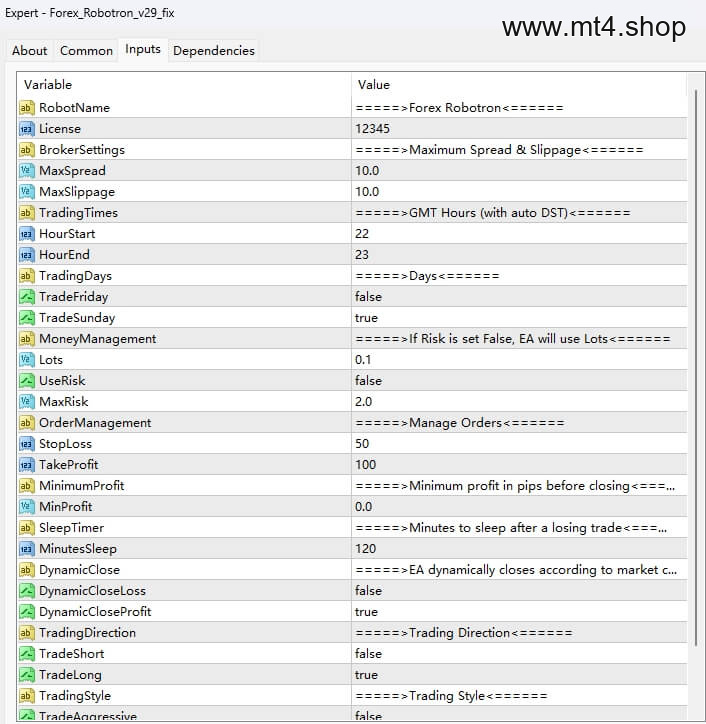Edit the MaxSpread value field

[519, 171]
